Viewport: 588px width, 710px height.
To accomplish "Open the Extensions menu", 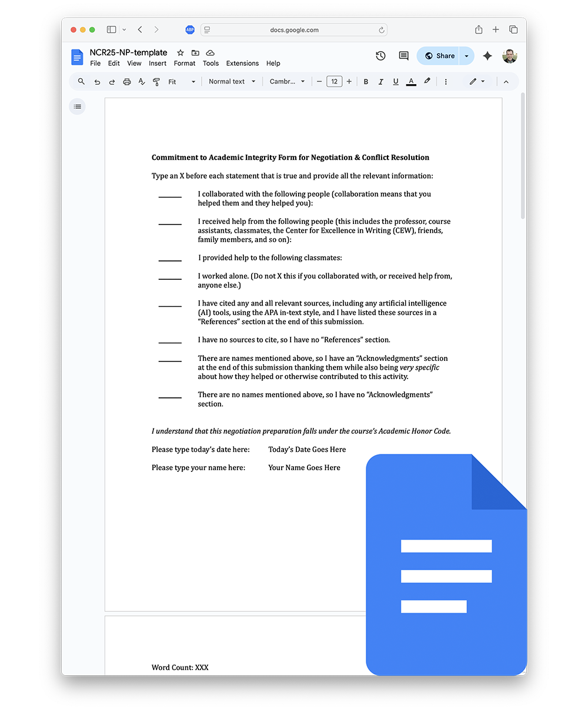I will pyautogui.click(x=242, y=63).
